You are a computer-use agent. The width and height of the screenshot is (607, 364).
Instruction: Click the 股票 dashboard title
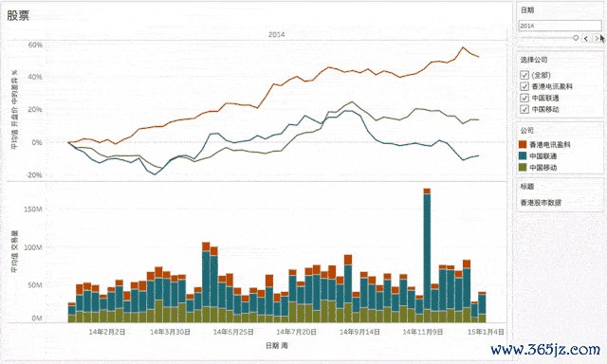tap(18, 15)
